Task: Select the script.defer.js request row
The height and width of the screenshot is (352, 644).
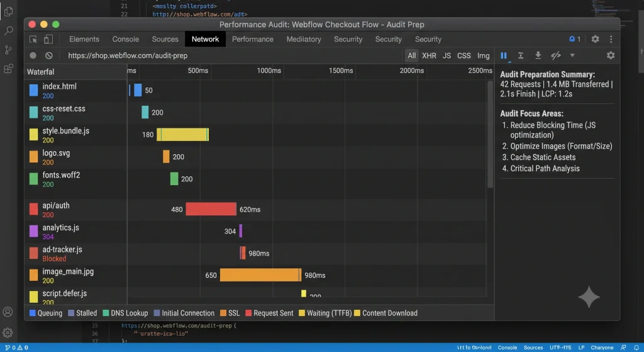Action: 75,297
